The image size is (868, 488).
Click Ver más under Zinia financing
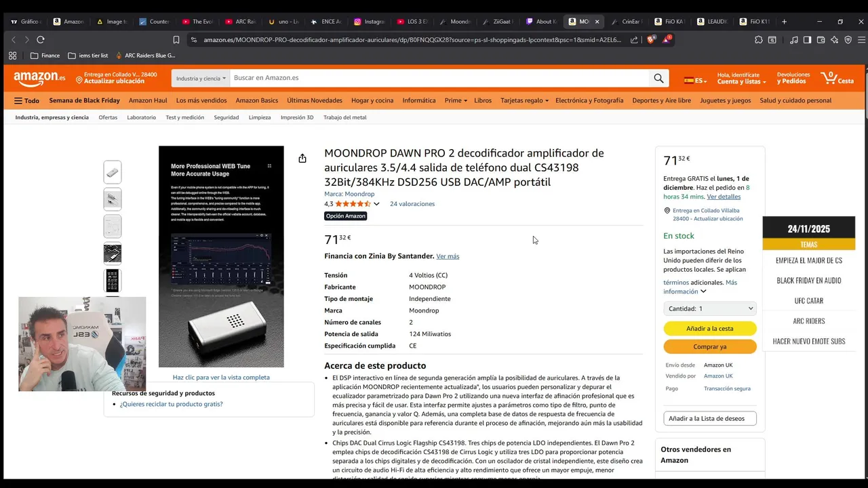click(x=448, y=256)
